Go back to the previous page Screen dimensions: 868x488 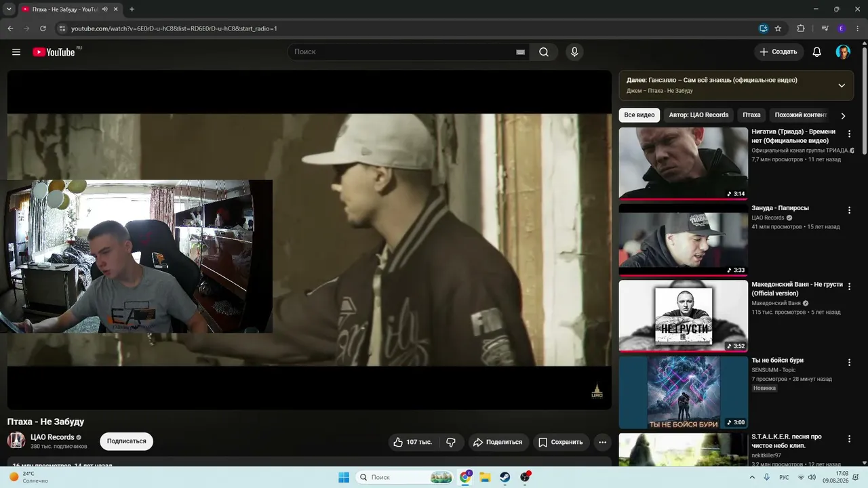pos(10,28)
